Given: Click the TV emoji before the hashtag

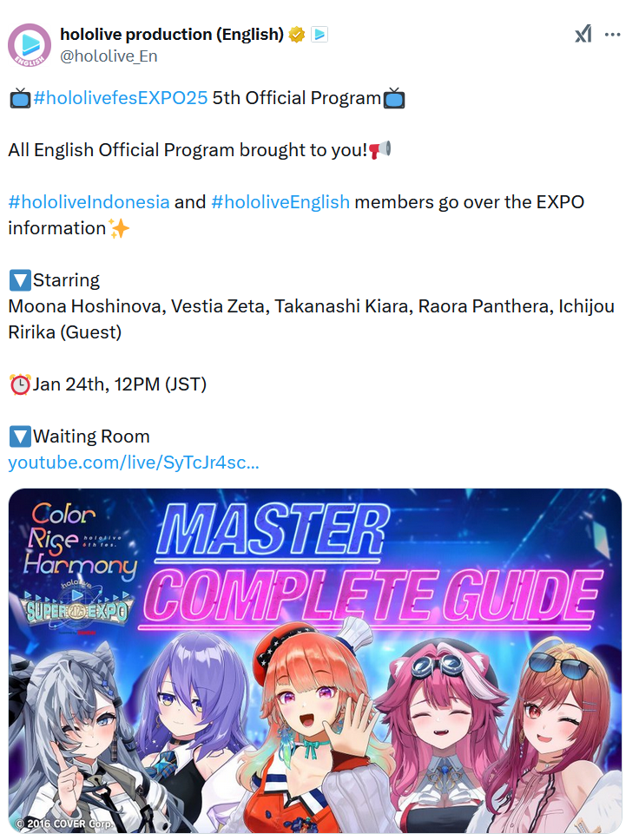Looking at the screenshot, I should [20, 99].
